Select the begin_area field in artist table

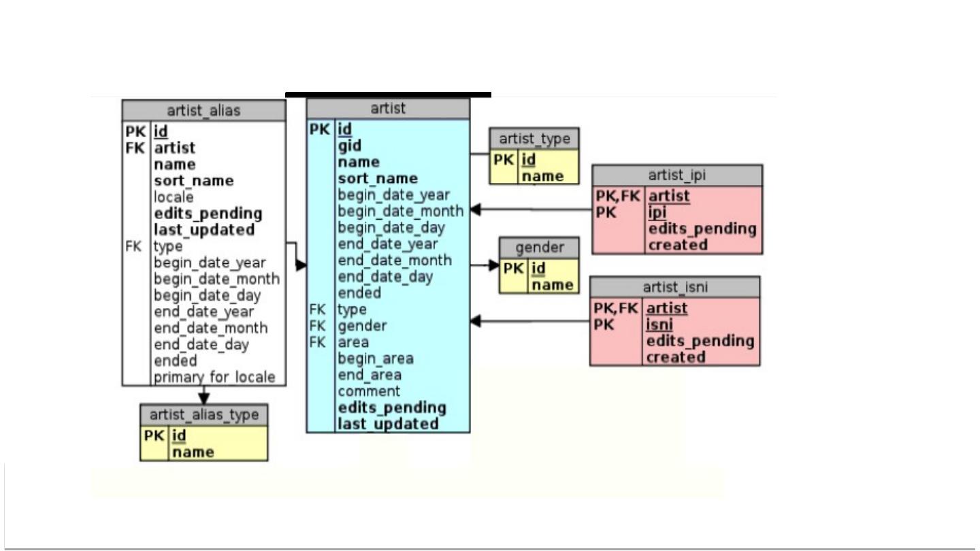coord(375,358)
